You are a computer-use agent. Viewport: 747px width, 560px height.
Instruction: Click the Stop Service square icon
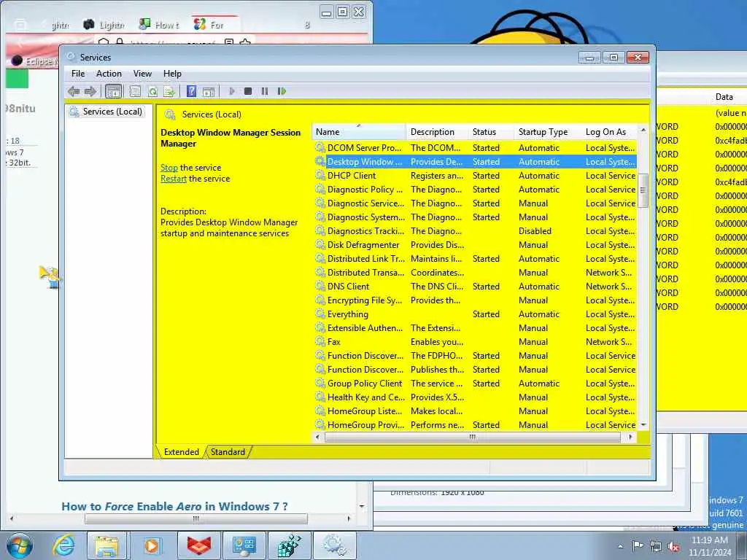[x=248, y=91]
